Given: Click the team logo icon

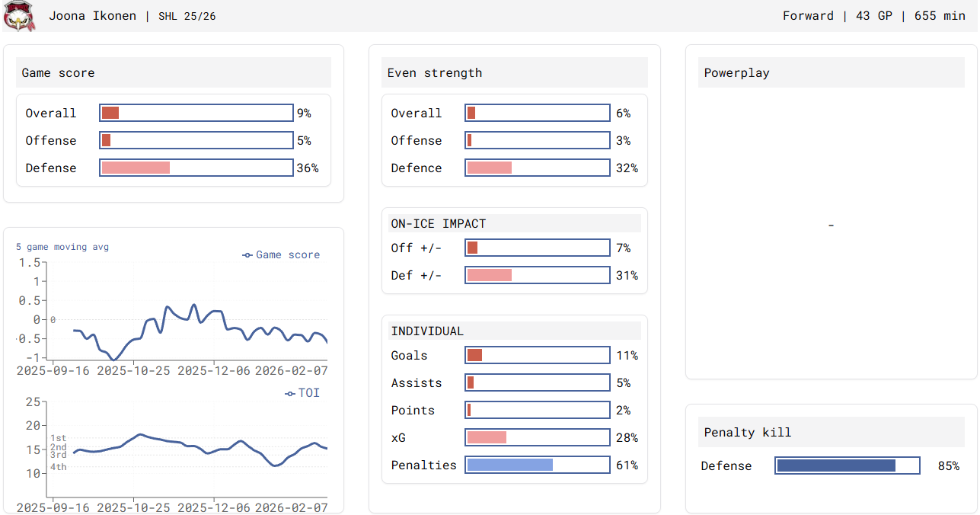Looking at the screenshot, I should coord(19,16).
